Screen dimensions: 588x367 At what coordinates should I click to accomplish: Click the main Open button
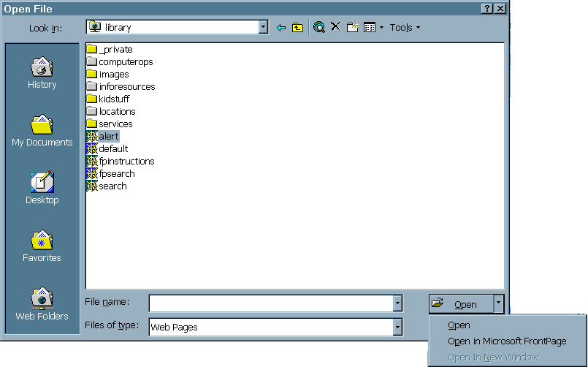(460, 304)
